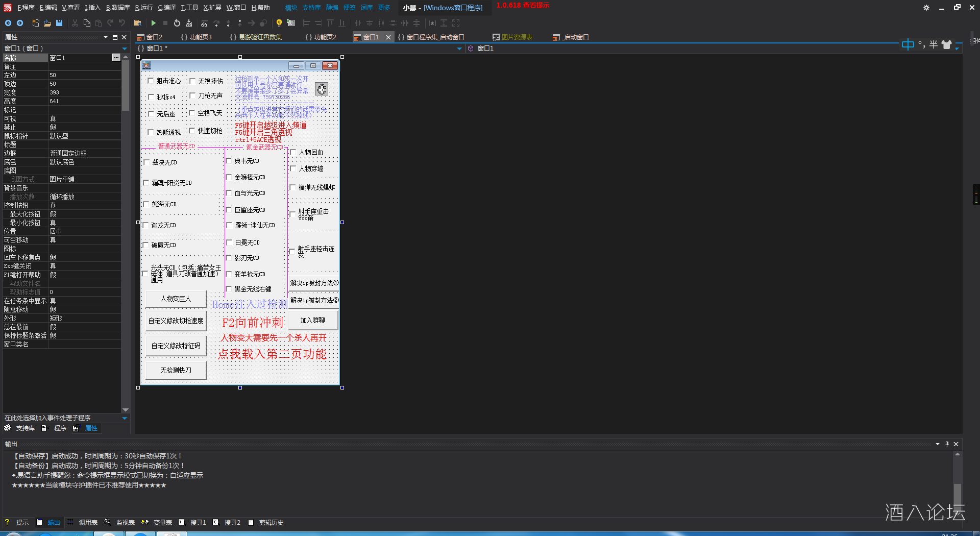Check the 人物回血 checkbox

point(292,152)
